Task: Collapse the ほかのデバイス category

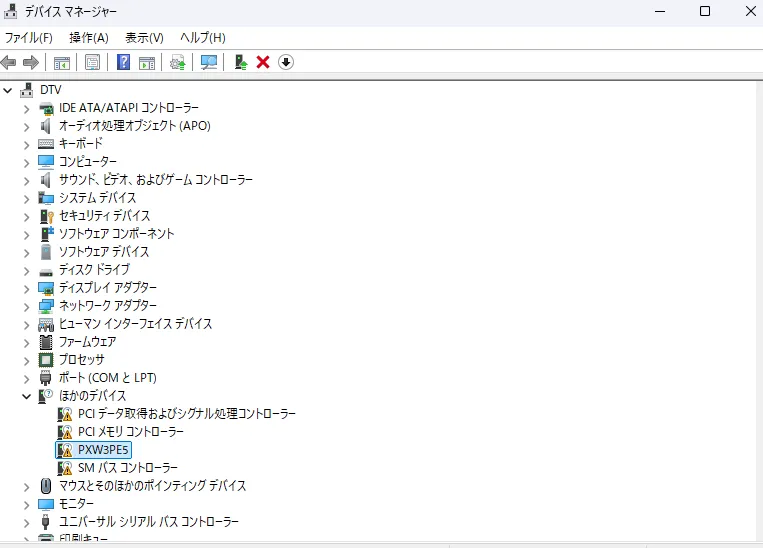Action: click(27, 396)
